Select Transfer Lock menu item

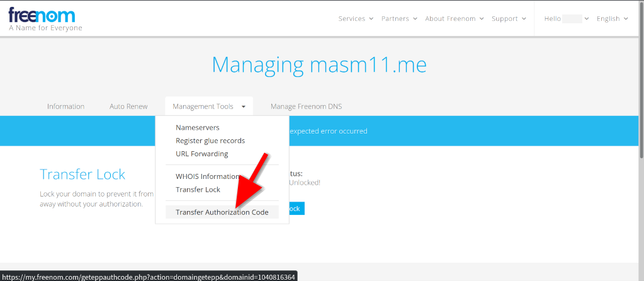[198, 190]
